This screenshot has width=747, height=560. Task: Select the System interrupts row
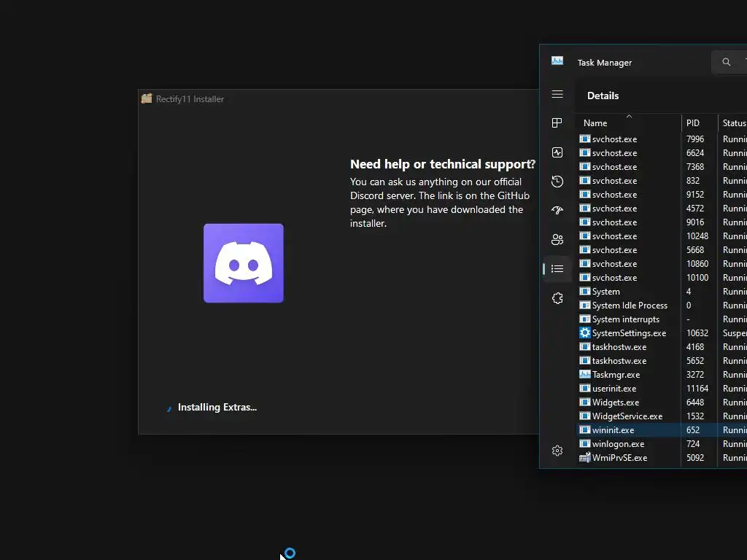[x=661, y=319]
